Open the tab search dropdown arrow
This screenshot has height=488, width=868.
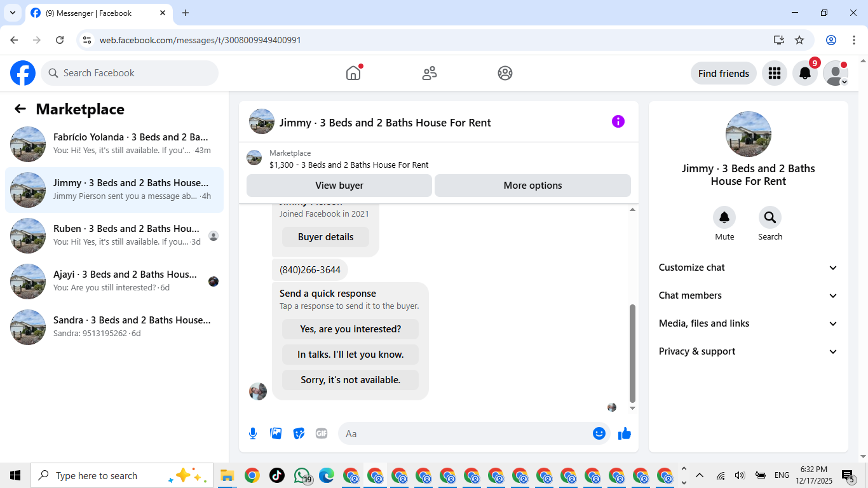coord(12,13)
